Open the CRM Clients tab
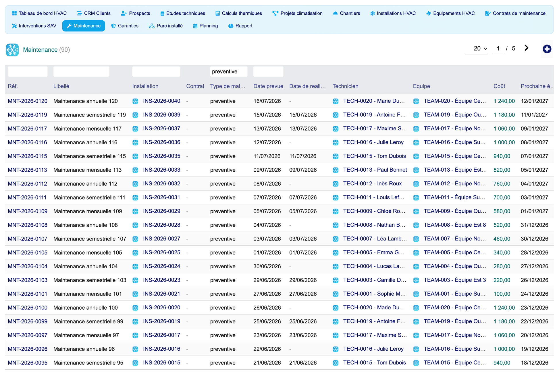 [x=94, y=13]
